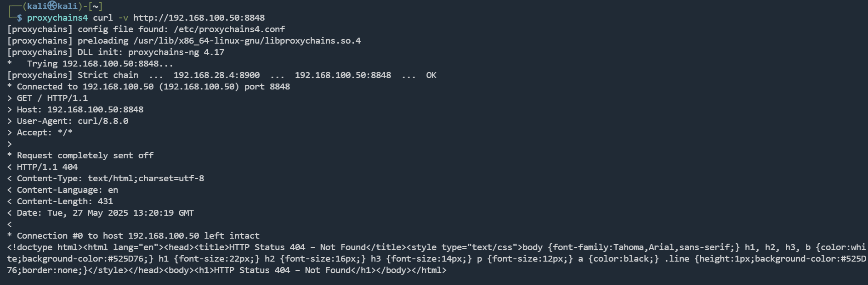The height and width of the screenshot is (285, 868).
Task: Click the Host request header line
Action: click(x=80, y=110)
